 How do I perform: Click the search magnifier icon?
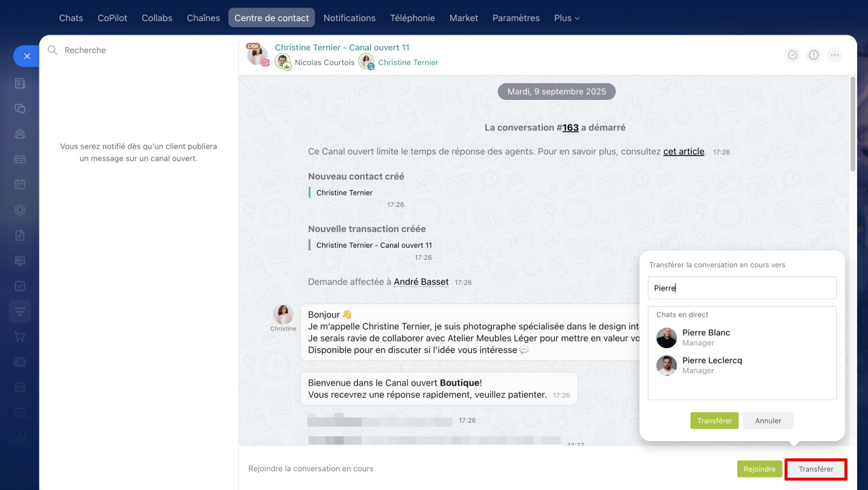click(52, 50)
